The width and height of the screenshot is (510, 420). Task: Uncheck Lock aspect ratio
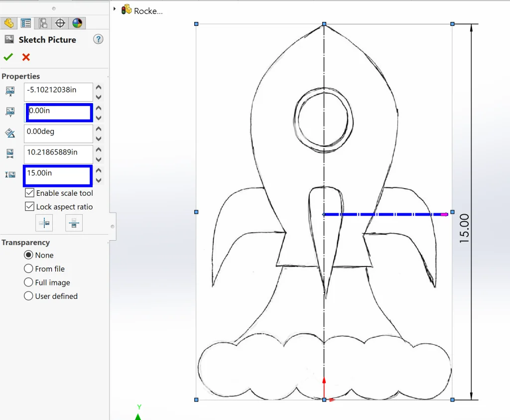(x=29, y=206)
